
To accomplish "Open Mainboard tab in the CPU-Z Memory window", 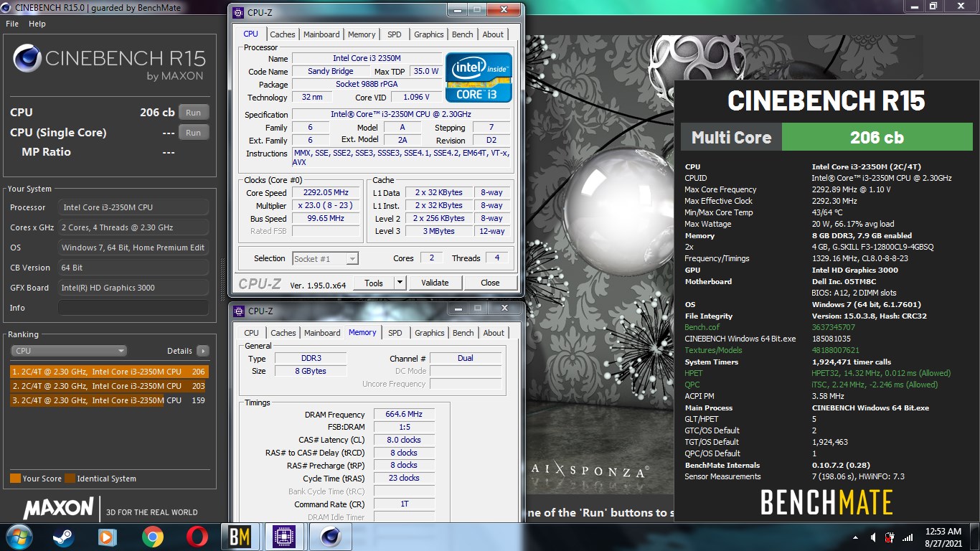I will [322, 333].
